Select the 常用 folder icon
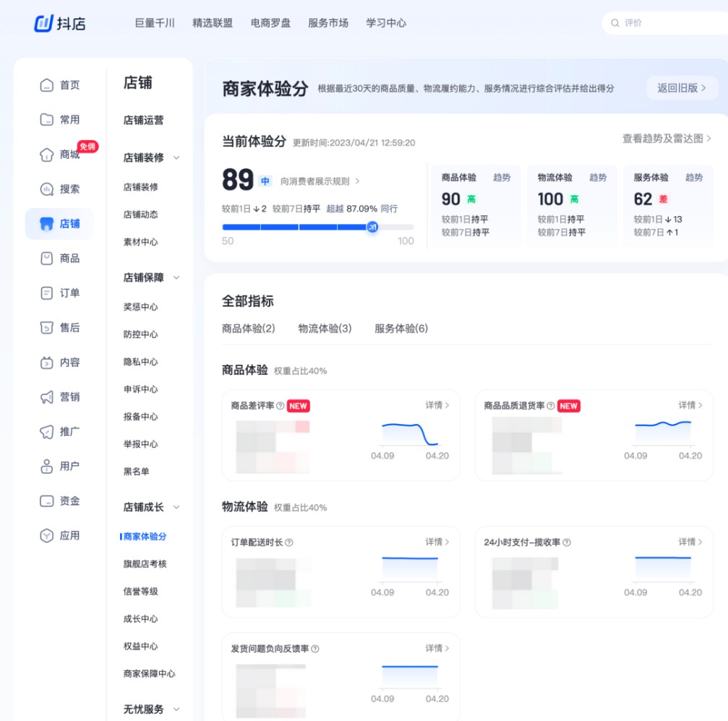This screenshot has width=728, height=721. coord(46,120)
